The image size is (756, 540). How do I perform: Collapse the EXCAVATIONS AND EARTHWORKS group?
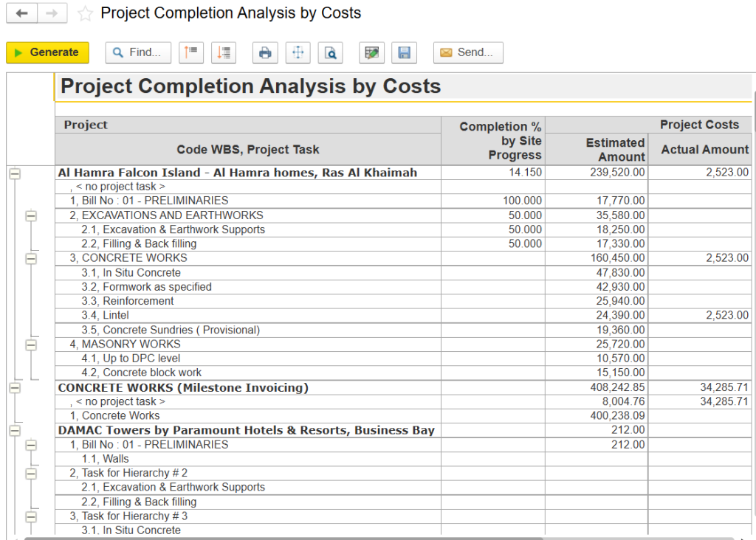click(31, 216)
